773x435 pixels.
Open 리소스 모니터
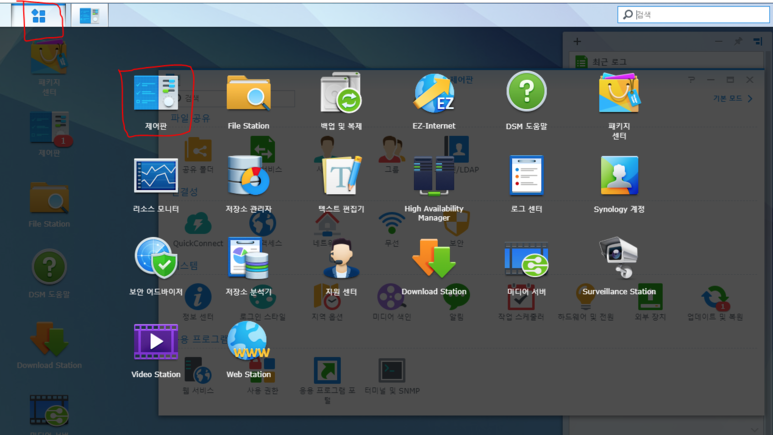coord(156,185)
